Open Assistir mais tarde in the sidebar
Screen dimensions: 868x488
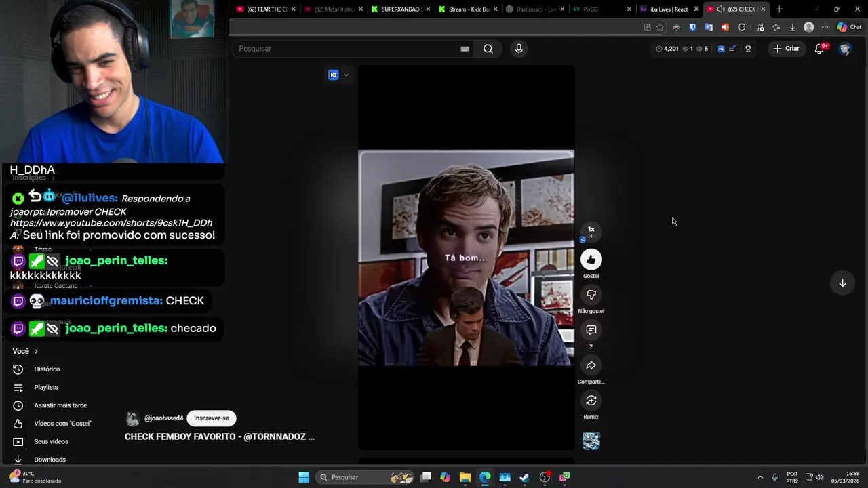(x=60, y=405)
